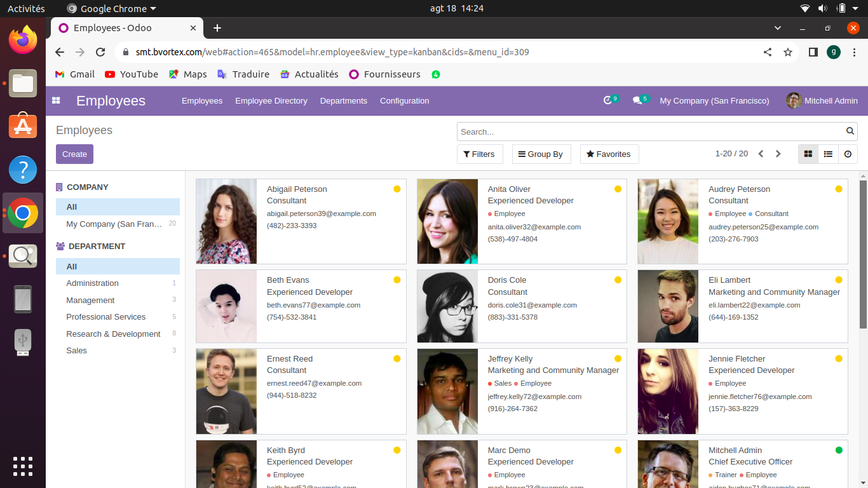Open the activities clock icon with badge 9
Image resolution: width=868 pixels, height=488 pixels.
tap(608, 100)
